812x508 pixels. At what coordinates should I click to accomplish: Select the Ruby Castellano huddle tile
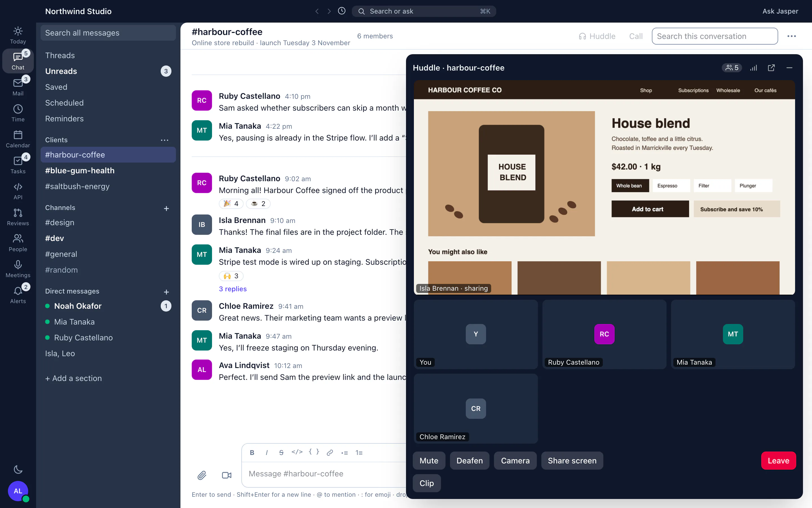pyautogui.click(x=604, y=334)
